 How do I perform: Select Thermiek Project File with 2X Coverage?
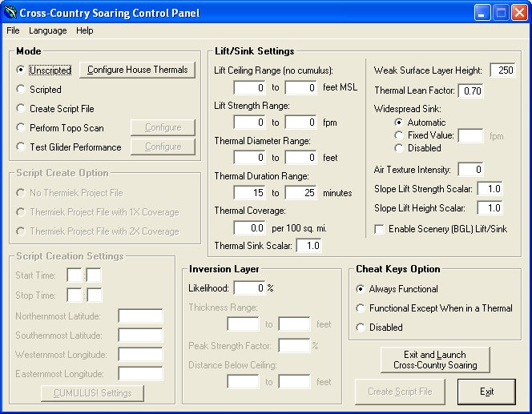pos(98,231)
